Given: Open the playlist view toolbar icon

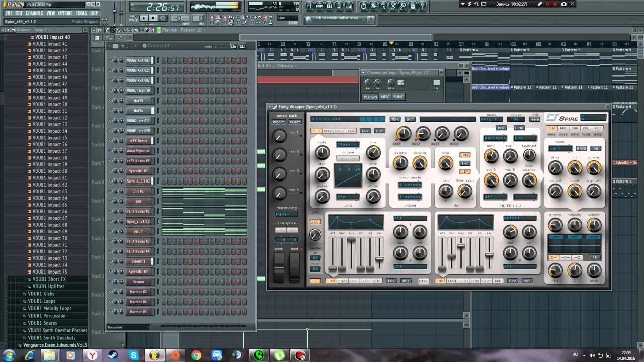Looking at the screenshot, I should (x=309, y=6).
